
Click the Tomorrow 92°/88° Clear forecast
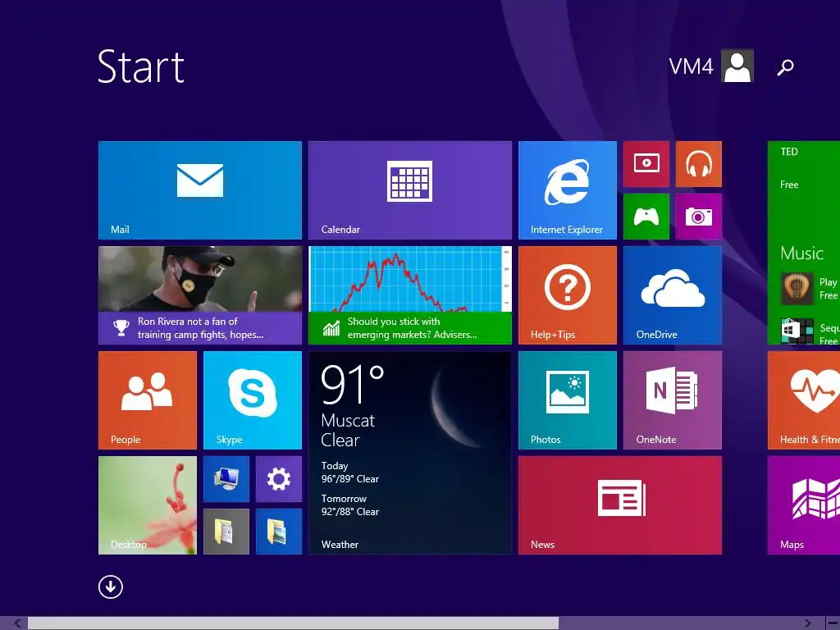(349, 505)
